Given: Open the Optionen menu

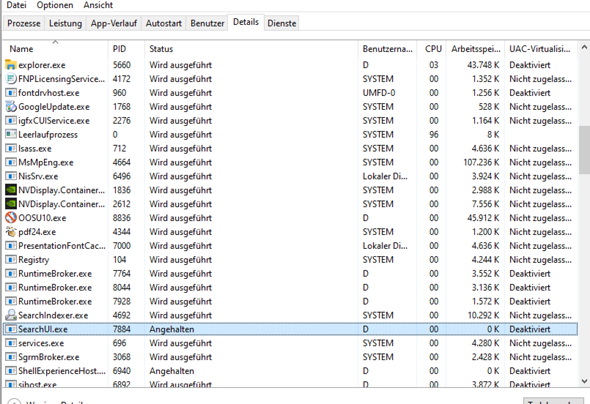Looking at the screenshot, I should coord(55,5).
